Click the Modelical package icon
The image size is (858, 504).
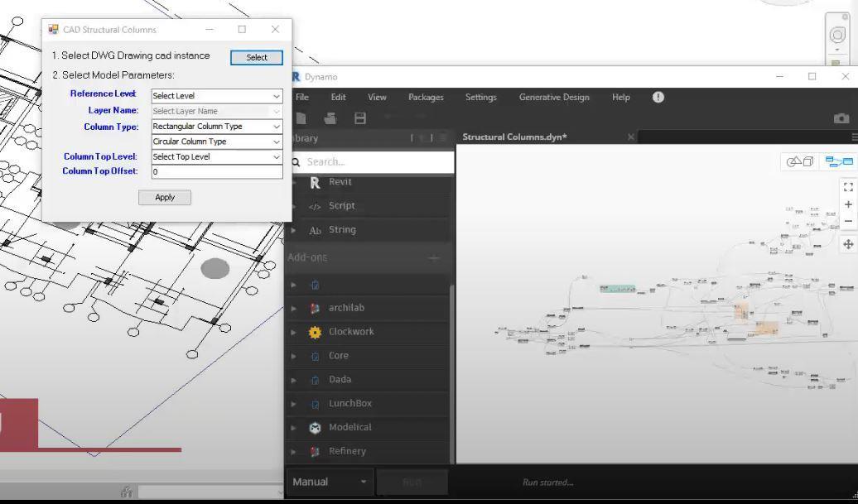tap(316, 428)
